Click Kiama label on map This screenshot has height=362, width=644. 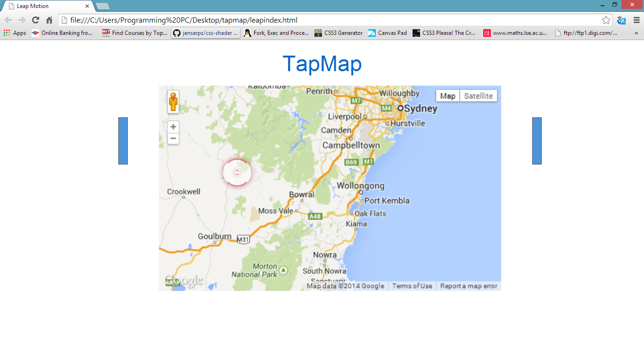(356, 223)
